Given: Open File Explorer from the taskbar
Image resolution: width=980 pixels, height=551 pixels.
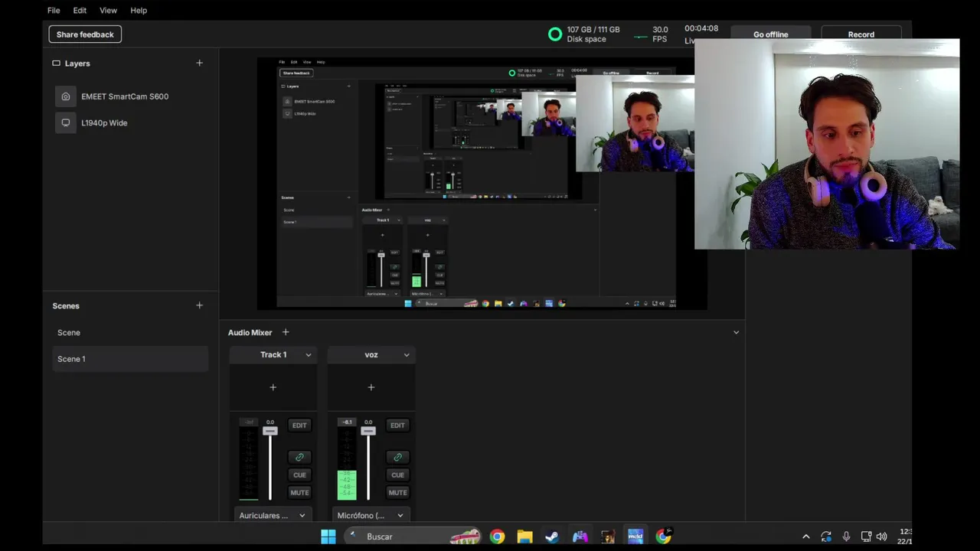Looking at the screenshot, I should tap(524, 536).
